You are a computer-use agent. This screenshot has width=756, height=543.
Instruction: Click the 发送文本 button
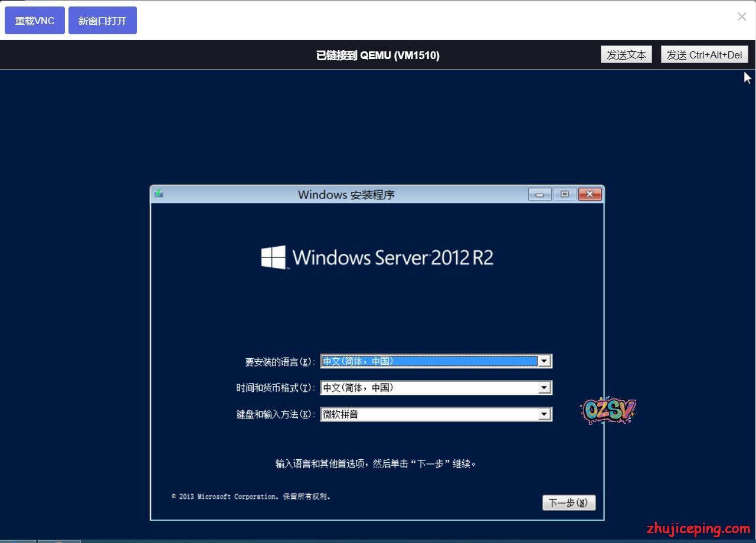(626, 55)
